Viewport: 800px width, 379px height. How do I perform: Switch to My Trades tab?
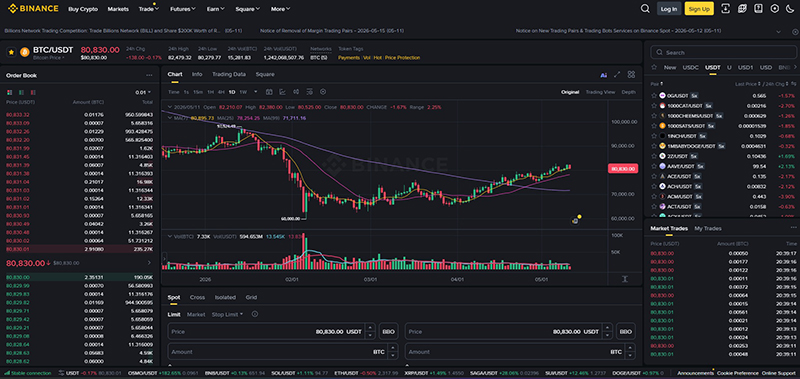pyautogui.click(x=708, y=229)
